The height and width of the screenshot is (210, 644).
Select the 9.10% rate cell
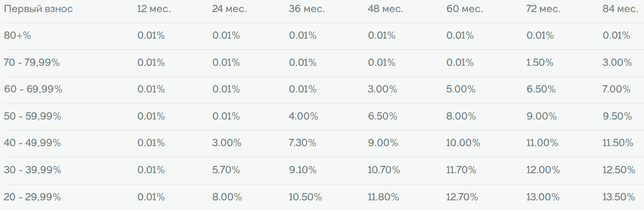click(303, 170)
